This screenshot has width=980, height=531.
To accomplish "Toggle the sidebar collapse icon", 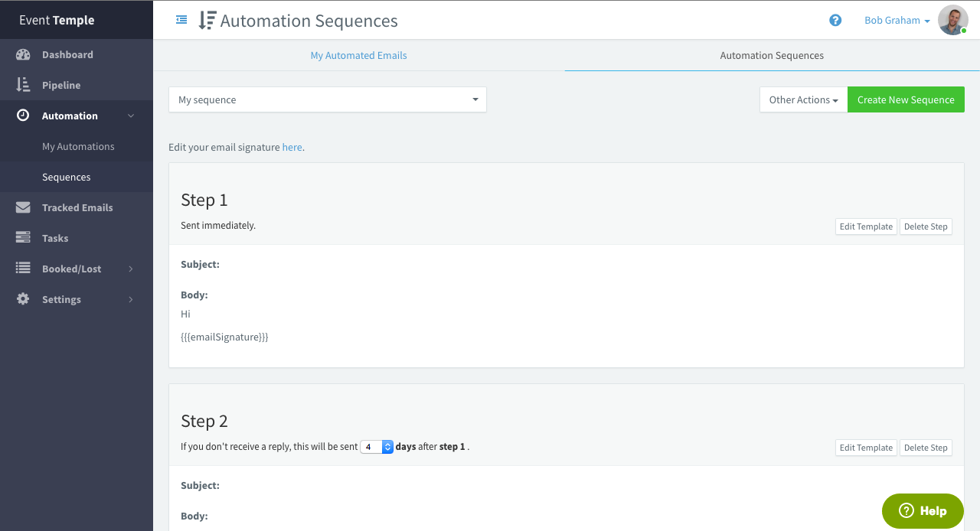I will pyautogui.click(x=181, y=20).
